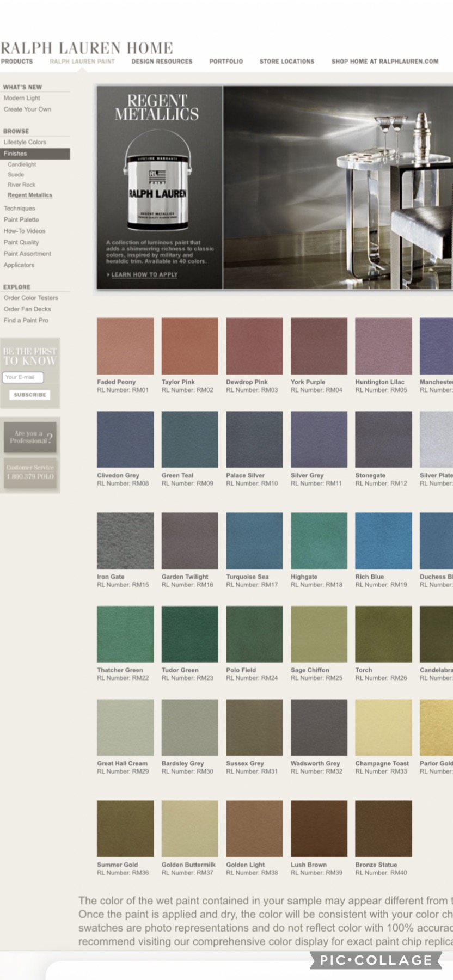This screenshot has height=980, width=453.
Task: Click the Are you a Professional banner
Action: 30,437
